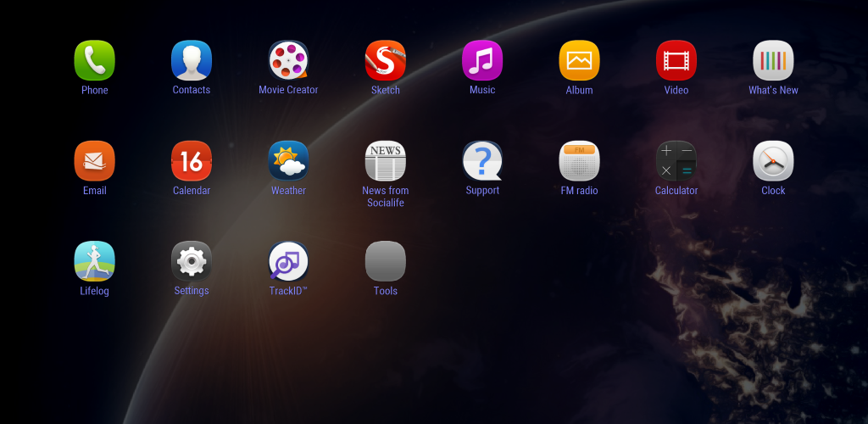The width and height of the screenshot is (868, 424).
Task: Open the Clock app icon
Action: click(x=773, y=160)
